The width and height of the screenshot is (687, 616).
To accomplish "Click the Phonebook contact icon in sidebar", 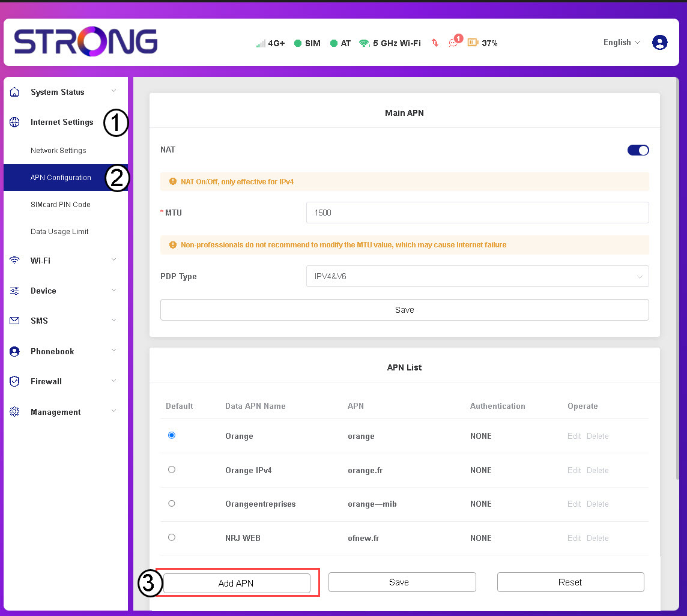I will pyautogui.click(x=15, y=351).
